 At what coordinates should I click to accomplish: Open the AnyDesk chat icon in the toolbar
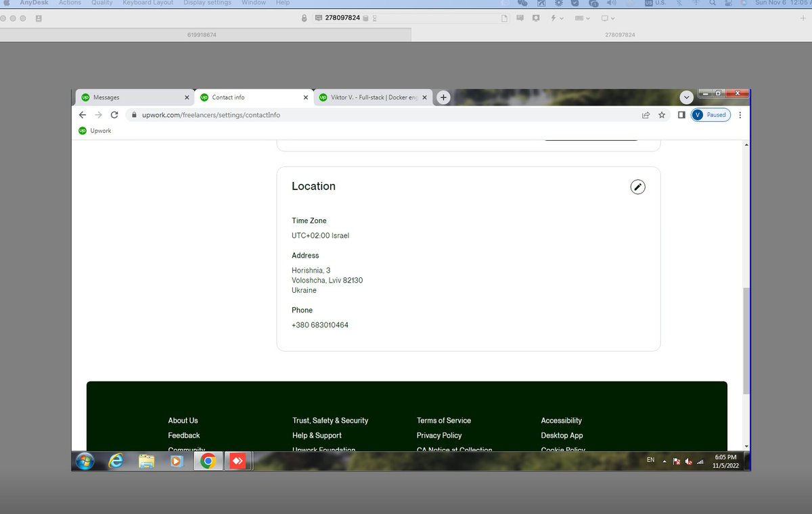[x=520, y=18]
